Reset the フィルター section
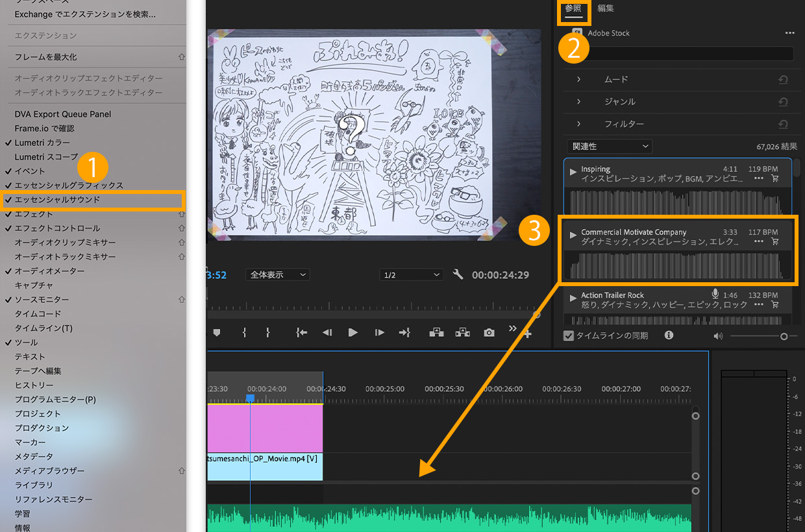Screen dimensions: 805x532 click(783, 124)
